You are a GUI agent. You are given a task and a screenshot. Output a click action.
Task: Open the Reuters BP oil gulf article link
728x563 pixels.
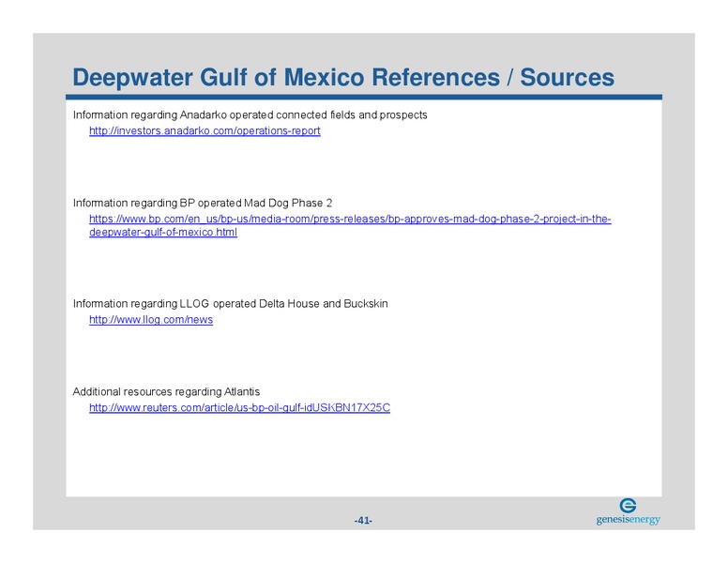tap(239, 408)
